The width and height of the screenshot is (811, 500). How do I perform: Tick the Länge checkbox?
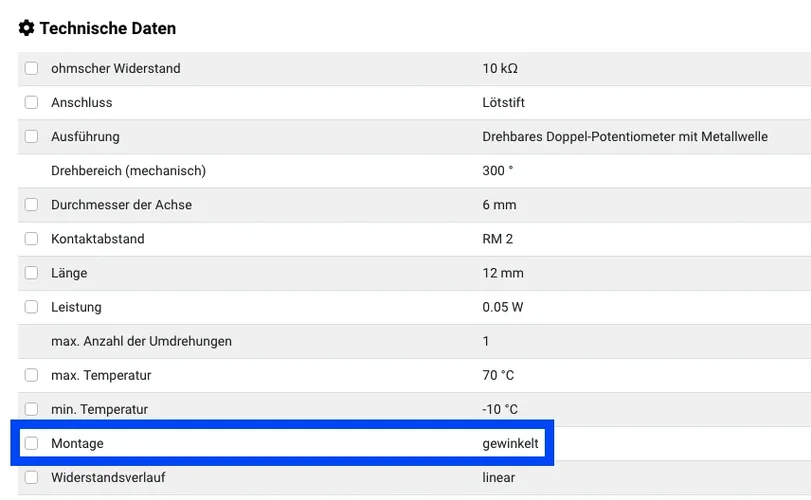point(32,273)
